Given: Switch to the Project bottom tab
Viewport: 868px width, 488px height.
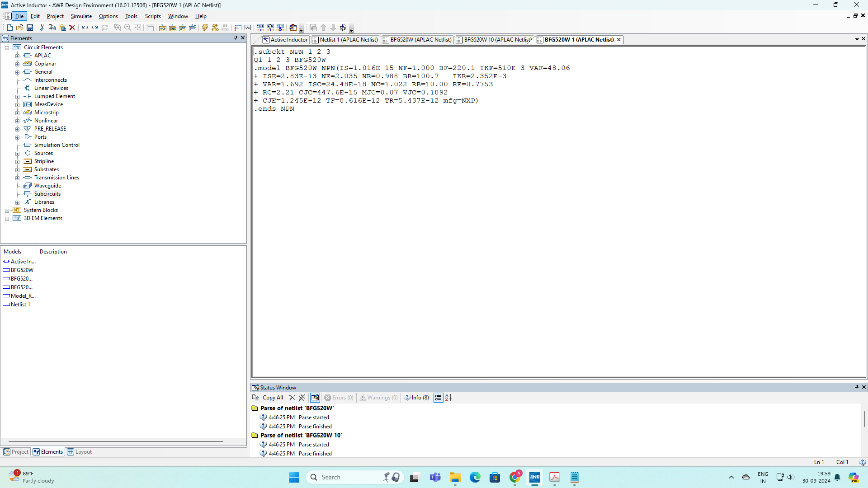Looking at the screenshot, I should [16, 452].
